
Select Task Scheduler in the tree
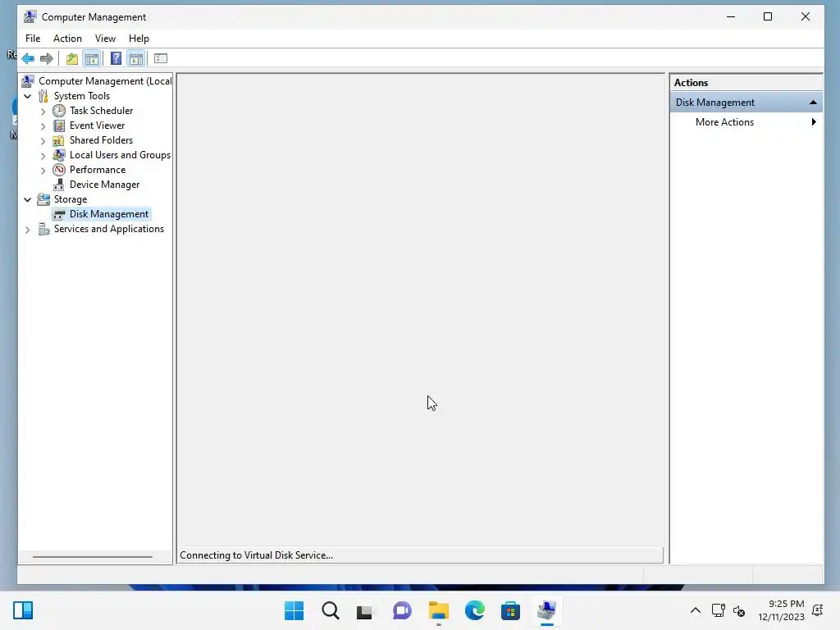point(101,111)
